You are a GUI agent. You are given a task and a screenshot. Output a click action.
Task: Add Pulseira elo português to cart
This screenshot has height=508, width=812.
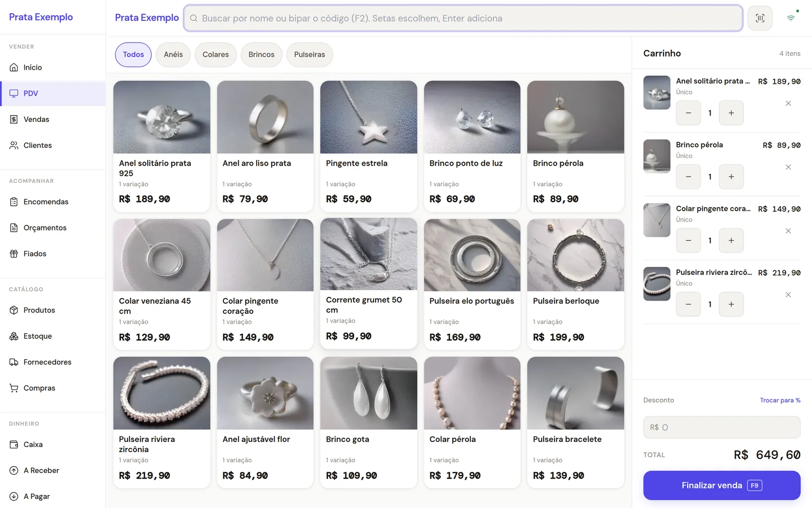[x=472, y=284]
